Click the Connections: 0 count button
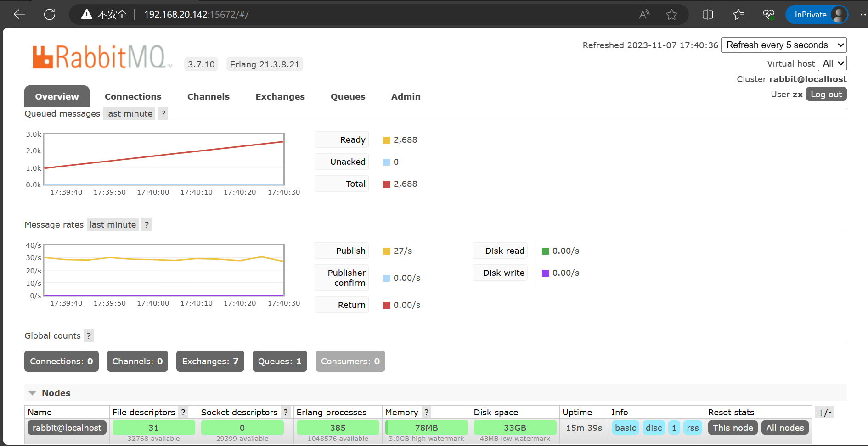This screenshot has height=446, width=868. 62,361
